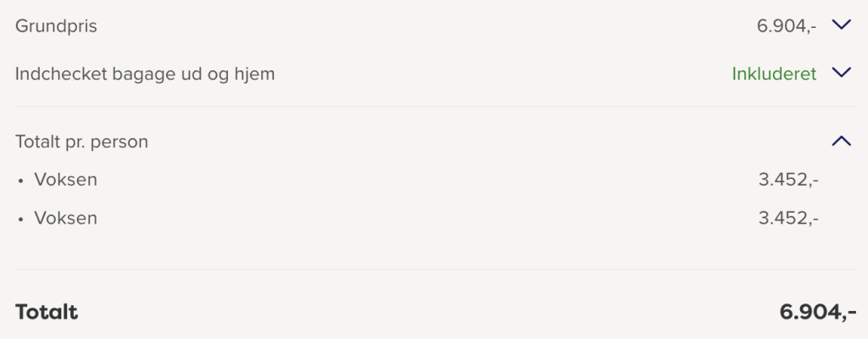Image resolution: width=868 pixels, height=339 pixels.
Task: Click the divider line below the baggage row
Action: coord(436,106)
